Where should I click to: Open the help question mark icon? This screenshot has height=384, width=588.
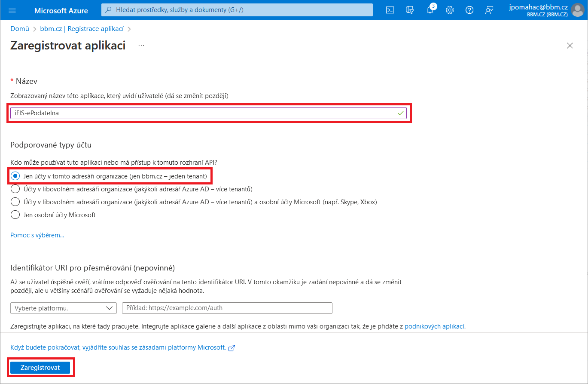tap(469, 10)
